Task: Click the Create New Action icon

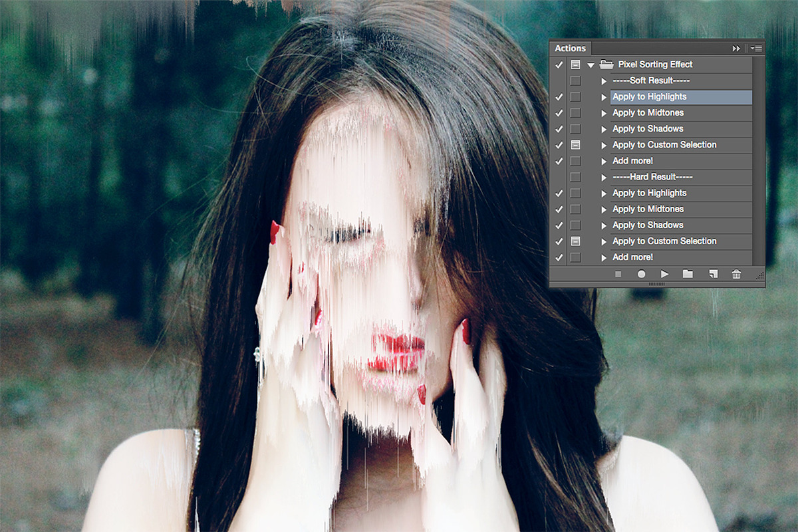Action: coord(712,274)
